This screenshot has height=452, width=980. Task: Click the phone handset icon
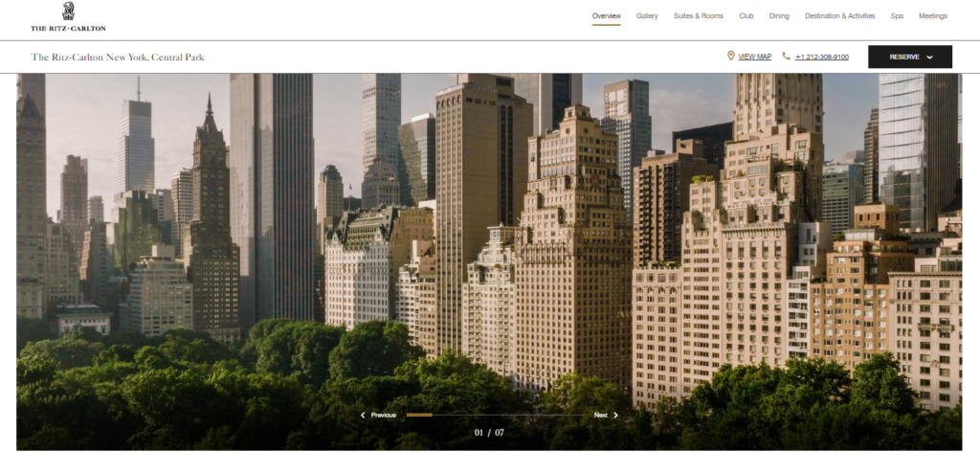[x=787, y=56]
